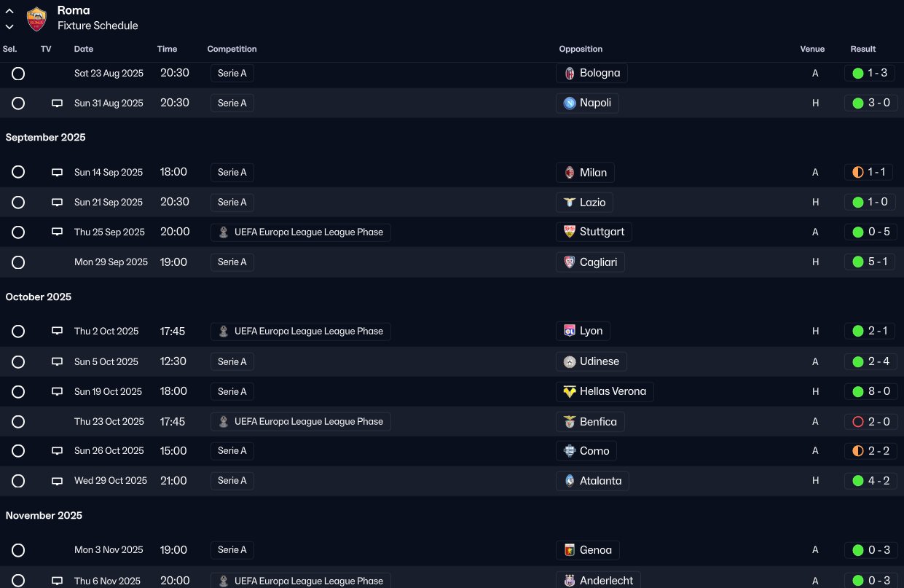Select the Benfica fixture row circle
This screenshot has height=588, width=904.
[18, 422]
